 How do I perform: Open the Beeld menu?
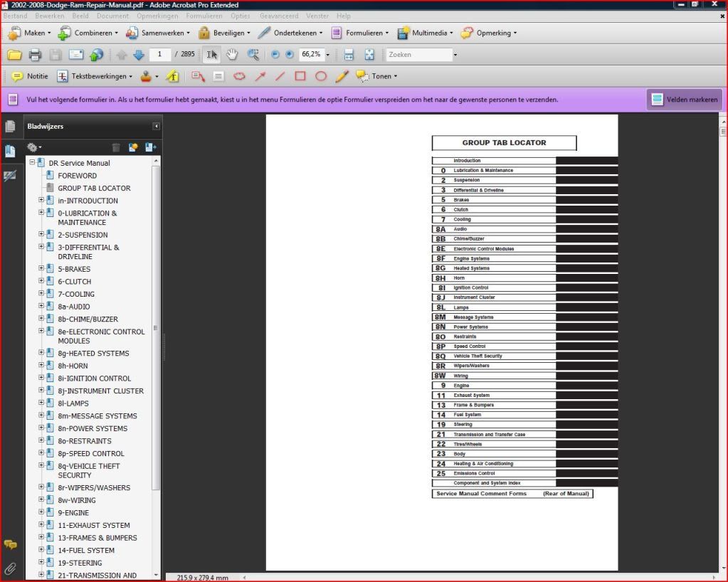pyautogui.click(x=80, y=16)
